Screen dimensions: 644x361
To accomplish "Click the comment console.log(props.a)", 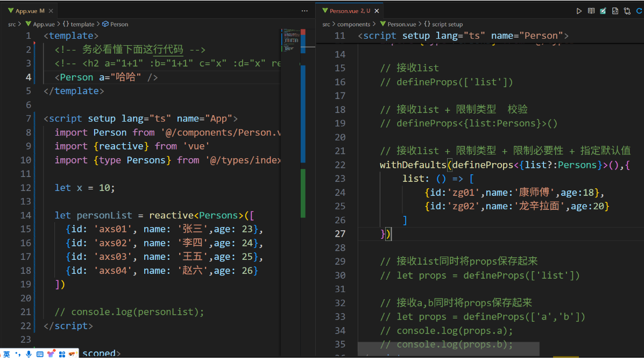I will [447, 331].
